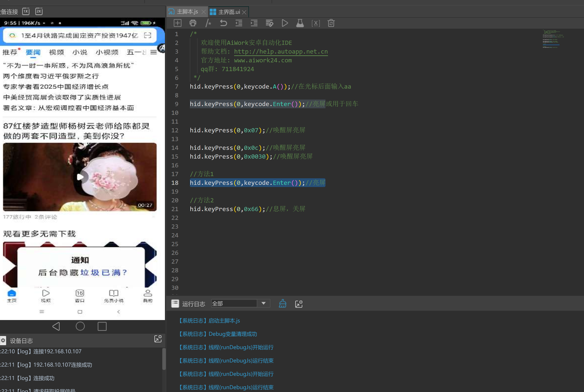584x392 pixels.
Task: Click the indent icon in toolbar
Action: pyautogui.click(x=254, y=23)
